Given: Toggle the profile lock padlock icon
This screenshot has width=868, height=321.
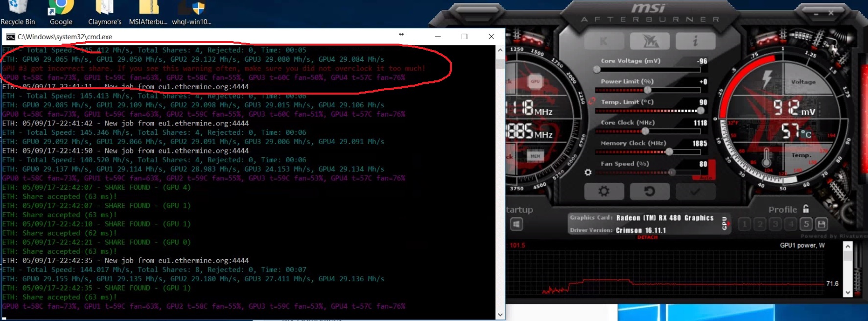Looking at the screenshot, I should [x=806, y=208].
